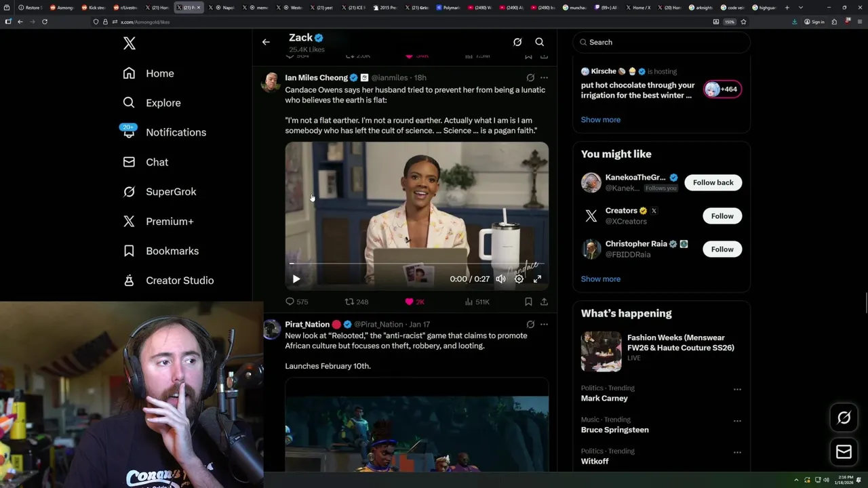Open Pirat_Nation profile avatar
Screen dimensions: 868x488
(x=271, y=329)
